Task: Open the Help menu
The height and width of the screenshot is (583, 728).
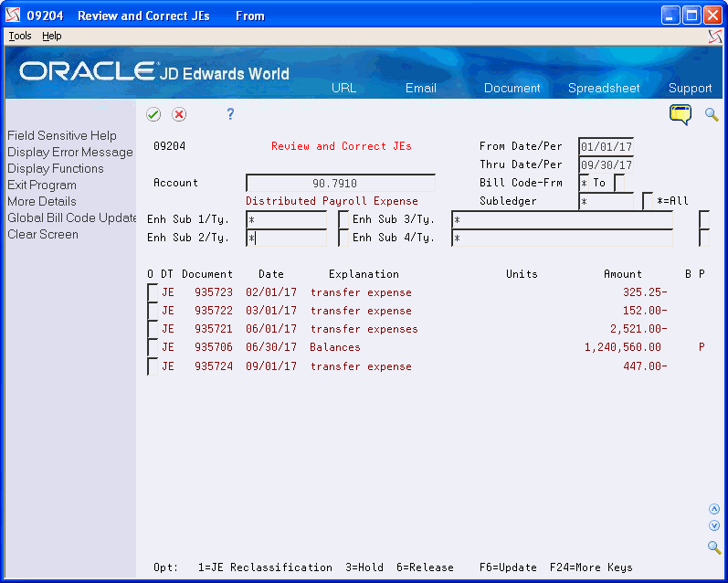Action: click(51, 36)
